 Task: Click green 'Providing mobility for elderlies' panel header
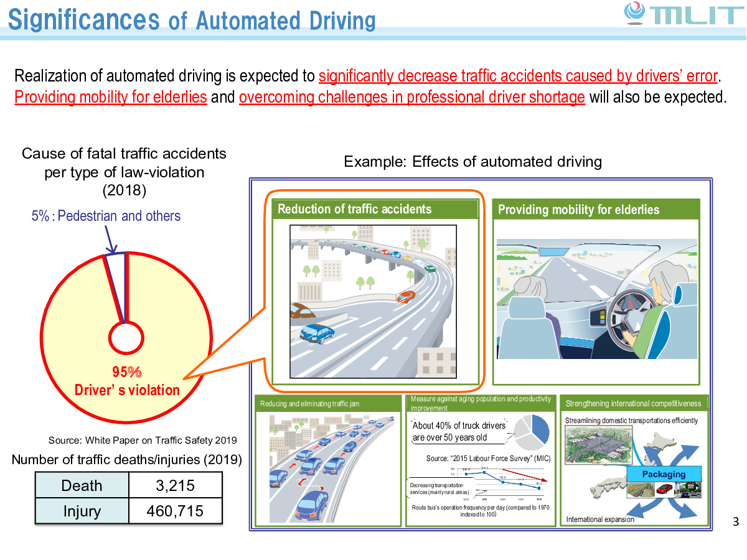pyautogui.click(x=596, y=210)
